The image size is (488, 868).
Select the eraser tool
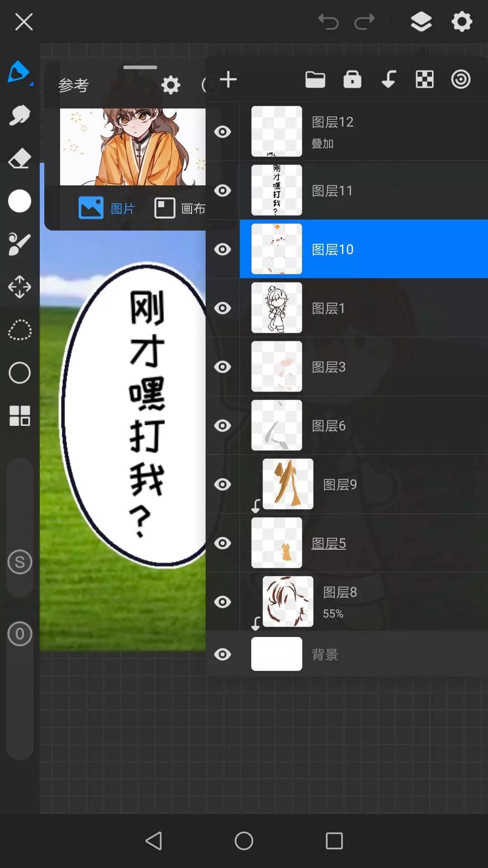pos(19,159)
